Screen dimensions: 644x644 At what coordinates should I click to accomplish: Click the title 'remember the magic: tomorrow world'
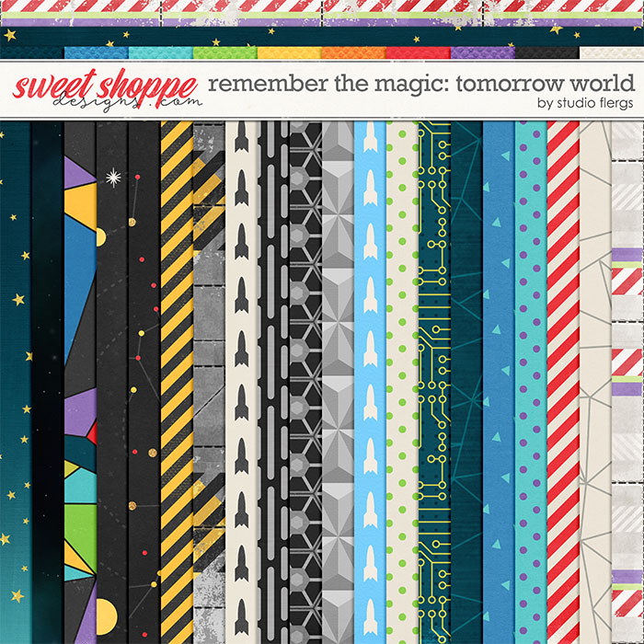pyautogui.click(x=421, y=84)
